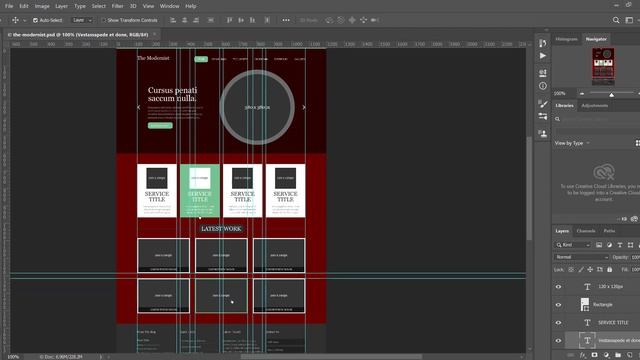This screenshot has height=360, width=640.
Task: Create a new group folder icon
Action: [618, 355]
